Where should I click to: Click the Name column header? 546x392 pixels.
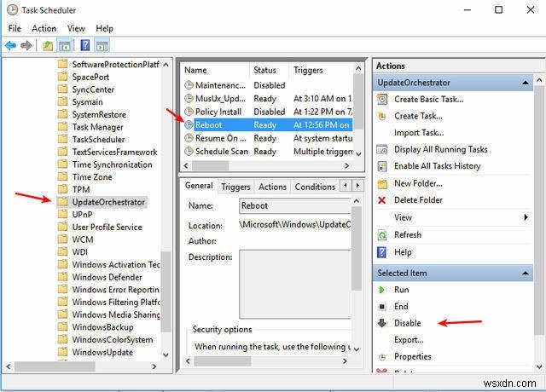click(216, 70)
